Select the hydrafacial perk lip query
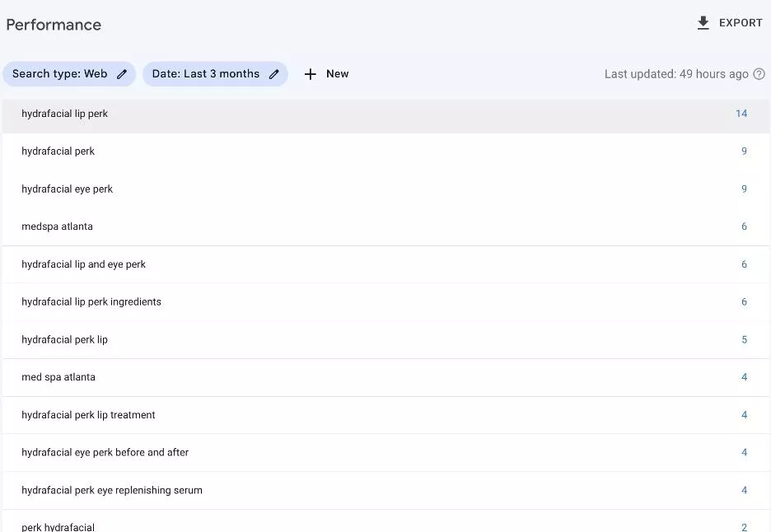The image size is (771, 532). [x=65, y=340]
